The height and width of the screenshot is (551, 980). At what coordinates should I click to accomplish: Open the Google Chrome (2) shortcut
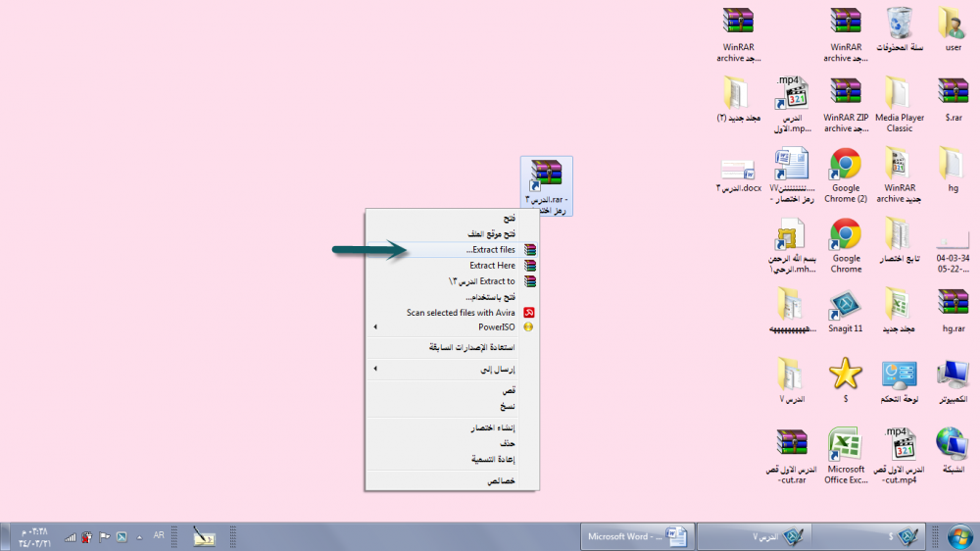(x=845, y=165)
